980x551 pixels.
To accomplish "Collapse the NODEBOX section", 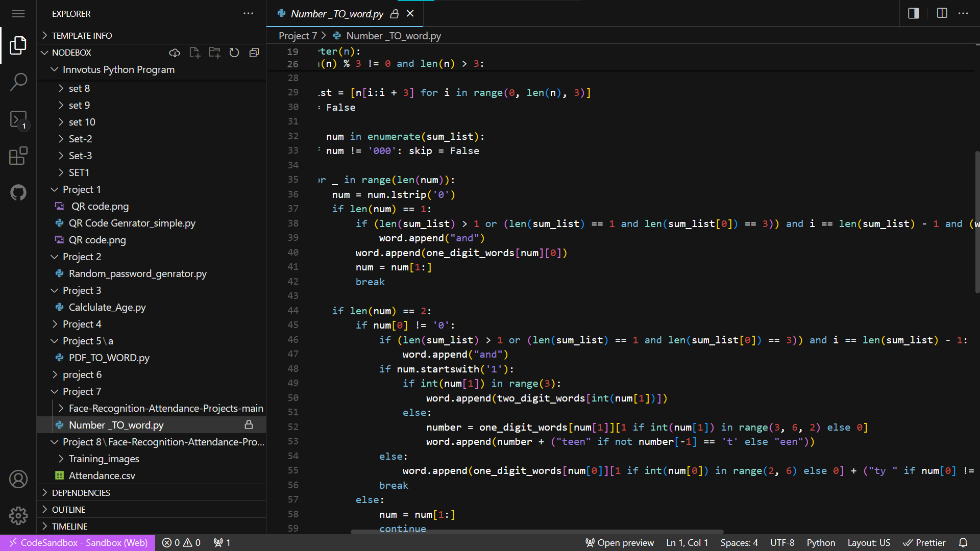I will pos(72,53).
